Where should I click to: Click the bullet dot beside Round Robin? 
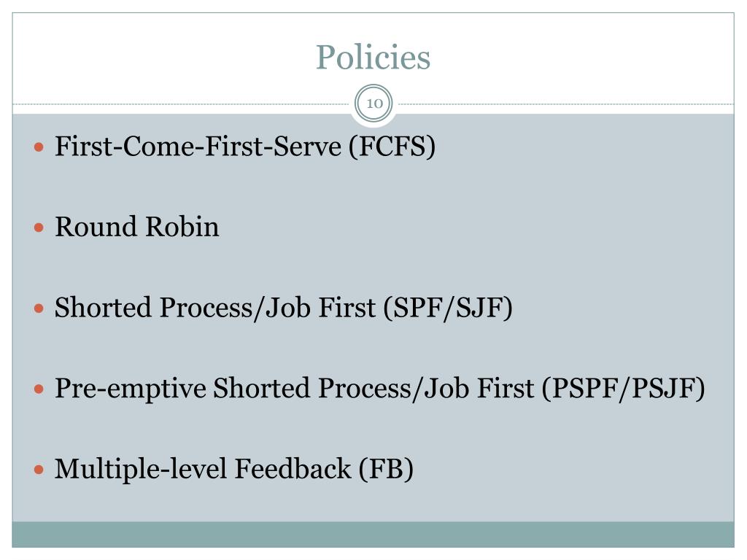click(x=39, y=227)
